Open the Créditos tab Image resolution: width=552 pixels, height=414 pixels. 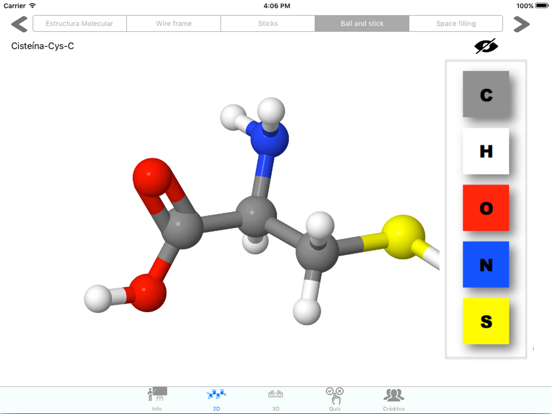coord(394,399)
